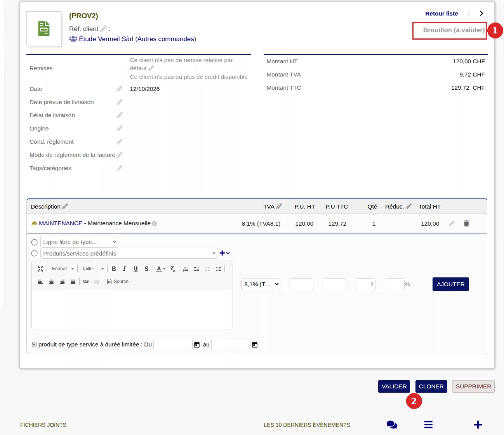Expand the create product plus dropdown
The width and height of the screenshot is (504, 435).
point(225,253)
